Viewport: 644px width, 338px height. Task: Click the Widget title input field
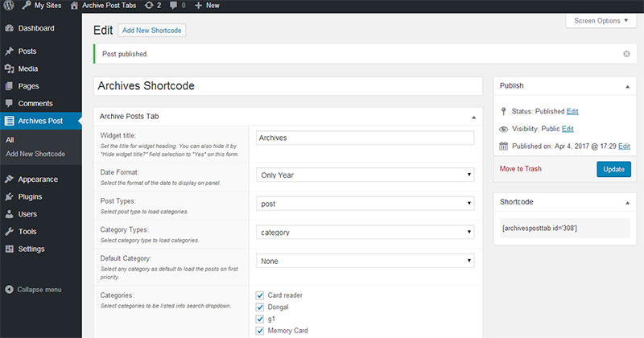365,138
